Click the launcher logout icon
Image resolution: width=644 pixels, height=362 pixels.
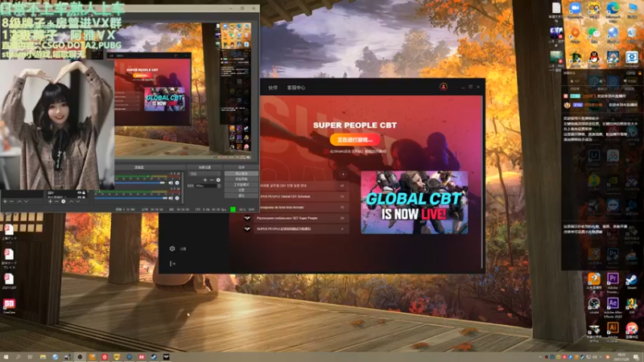point(172,264)
